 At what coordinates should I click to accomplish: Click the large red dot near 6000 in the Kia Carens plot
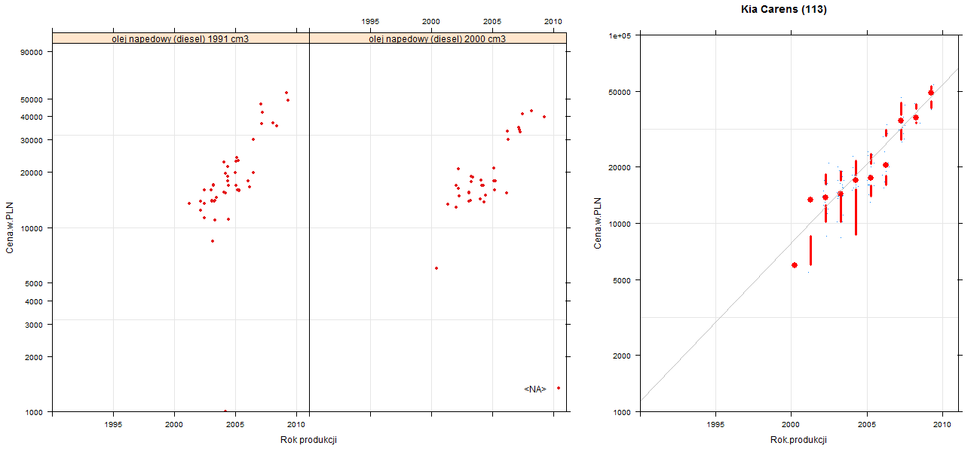click(x=795, y=265)
